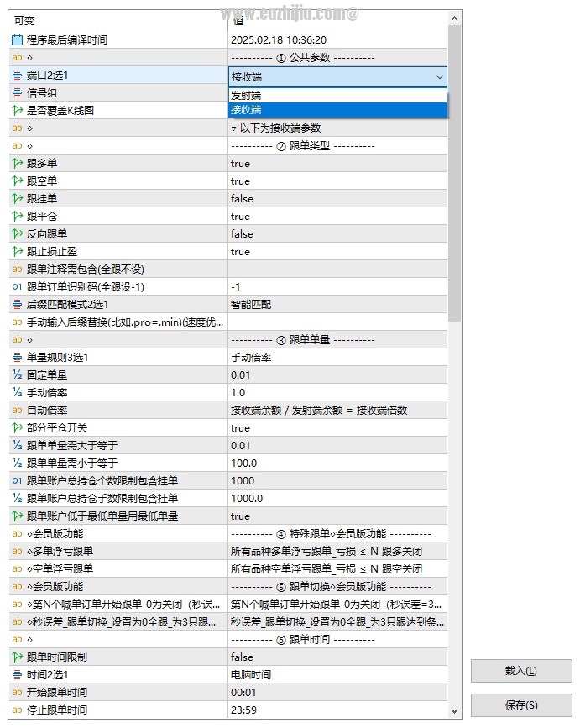Click the enum icon for 单量规则3选1

[x=17, y=358]
